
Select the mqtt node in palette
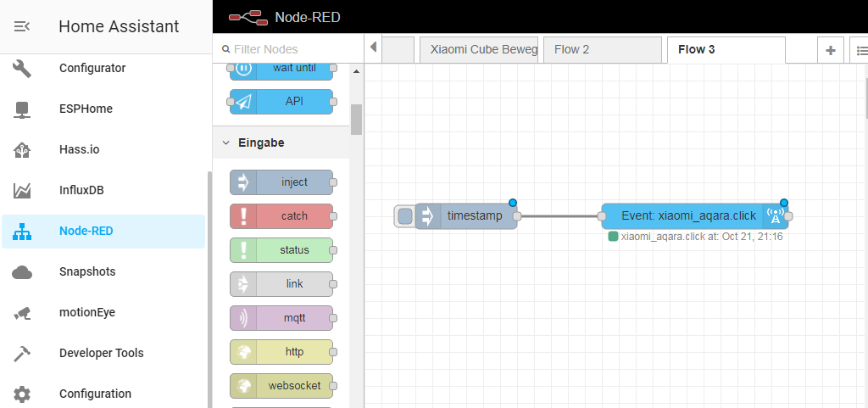point(281,318)
